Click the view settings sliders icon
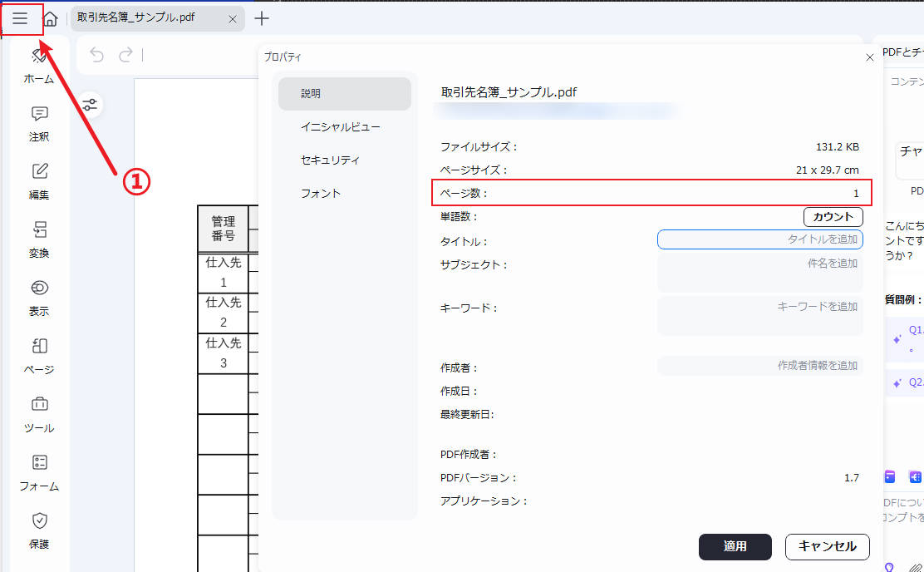The width and height of the screenshot is (924, 572). [x=90, y=105]
